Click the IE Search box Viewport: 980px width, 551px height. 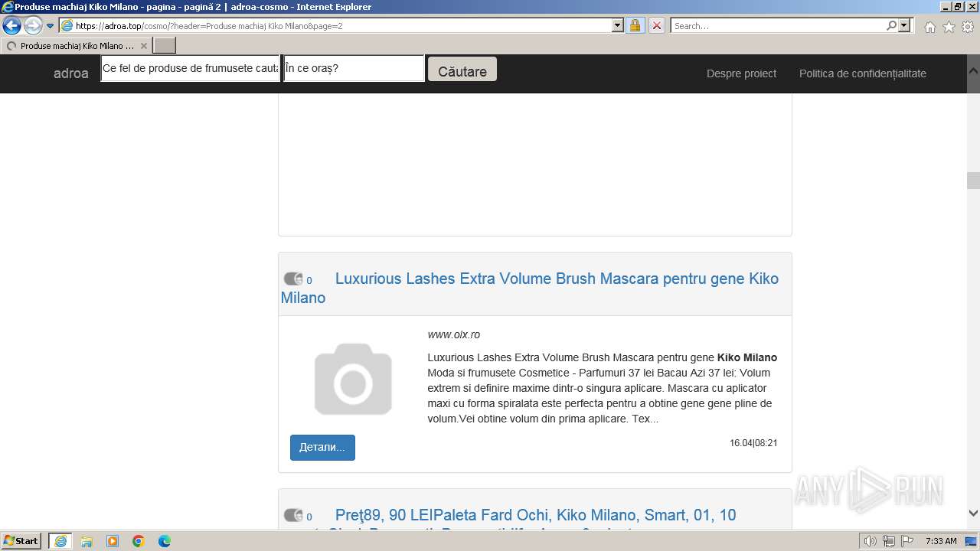click(777, 26)
